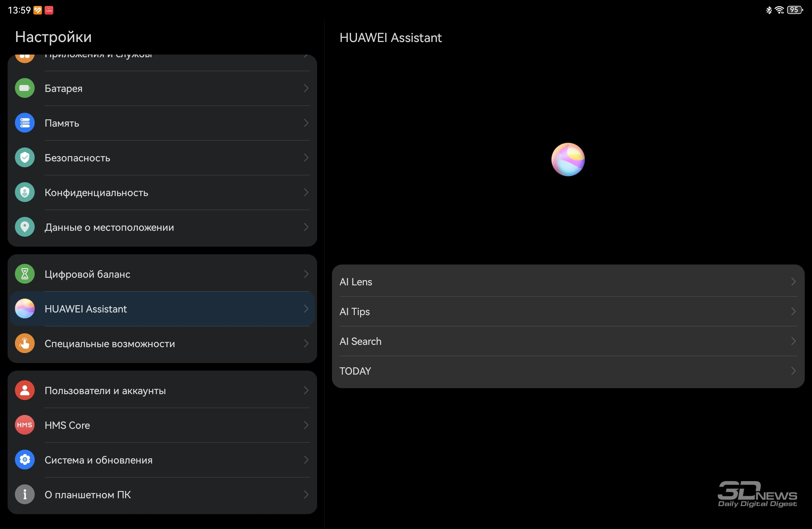Tap the location pin icon
This screenshot has height=529, width=812.
(x=24, y=227)
